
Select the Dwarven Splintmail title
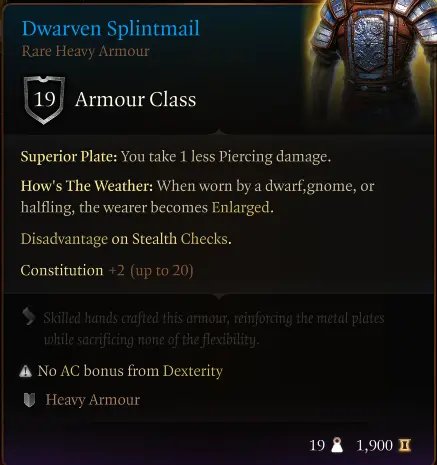coord(111,29)
